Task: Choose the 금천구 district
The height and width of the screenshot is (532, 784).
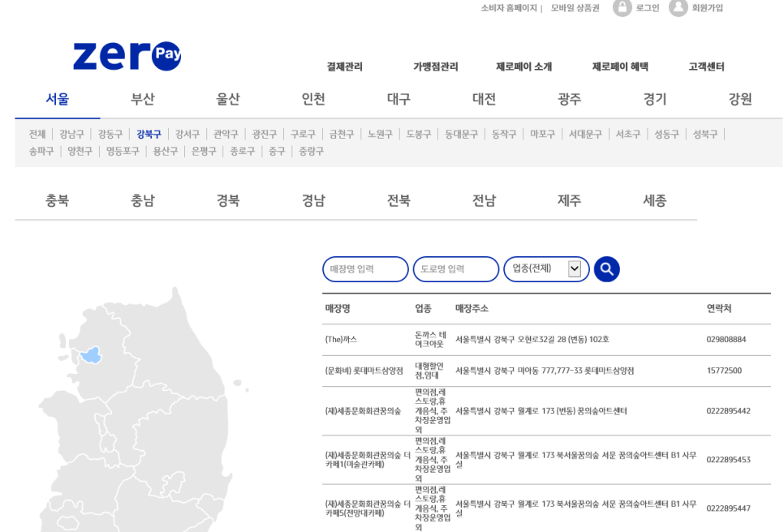Action: point(342,134)
